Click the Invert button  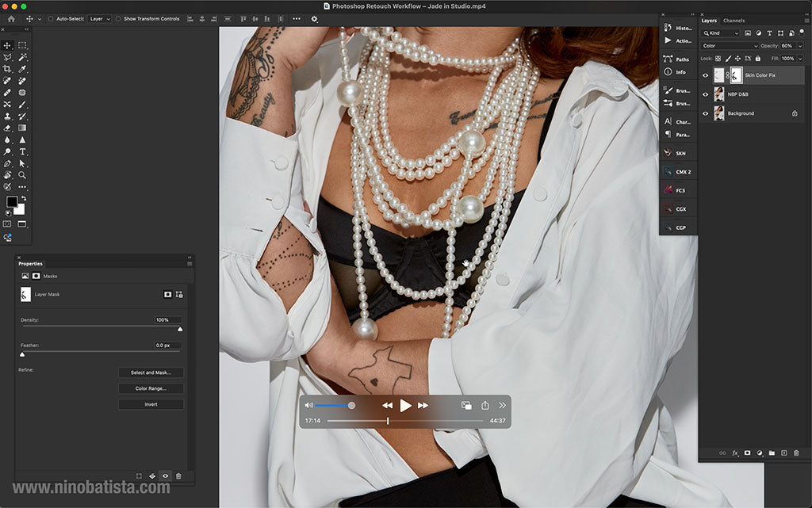(x=151, y=403)
